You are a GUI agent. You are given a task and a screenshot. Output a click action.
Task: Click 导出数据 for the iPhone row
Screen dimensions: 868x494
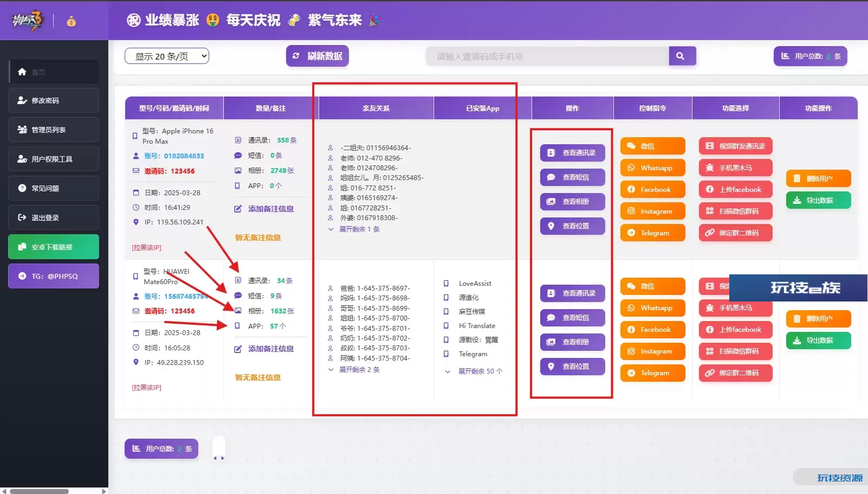(x=818, y=200)
